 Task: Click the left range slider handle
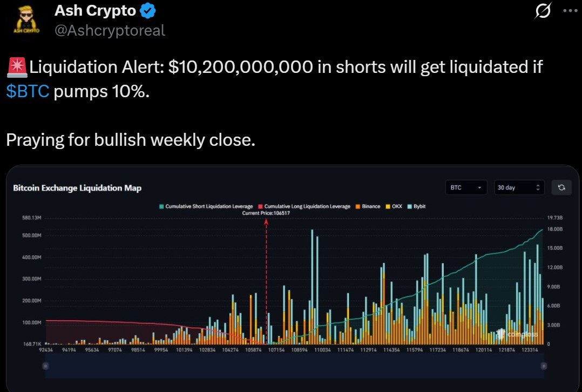46,366
